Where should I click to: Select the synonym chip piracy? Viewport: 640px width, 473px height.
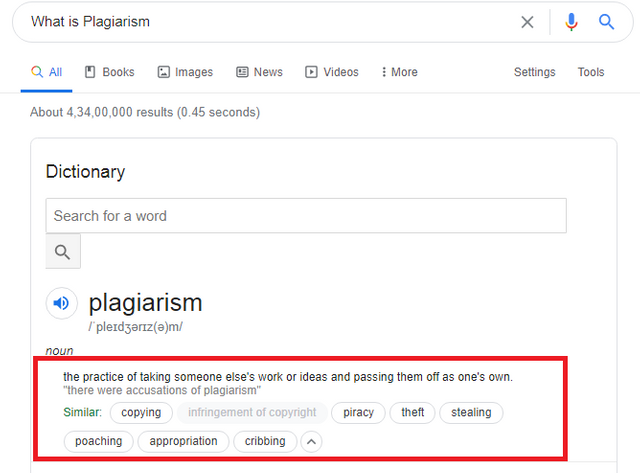(358, 413)
